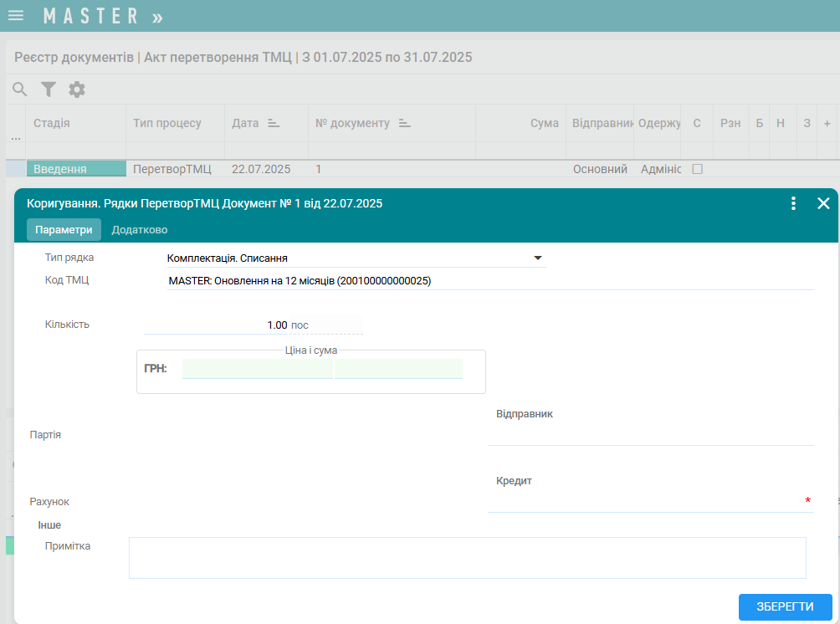The width and height of the screenshot is (840, 624).
Task: Open search in document registry
Action: 20,89
